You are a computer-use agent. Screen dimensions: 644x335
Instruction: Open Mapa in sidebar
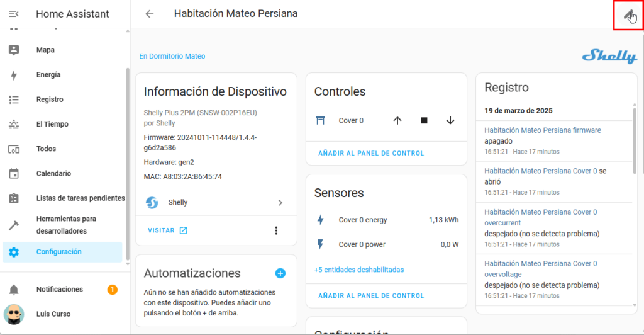pos(45,50)
